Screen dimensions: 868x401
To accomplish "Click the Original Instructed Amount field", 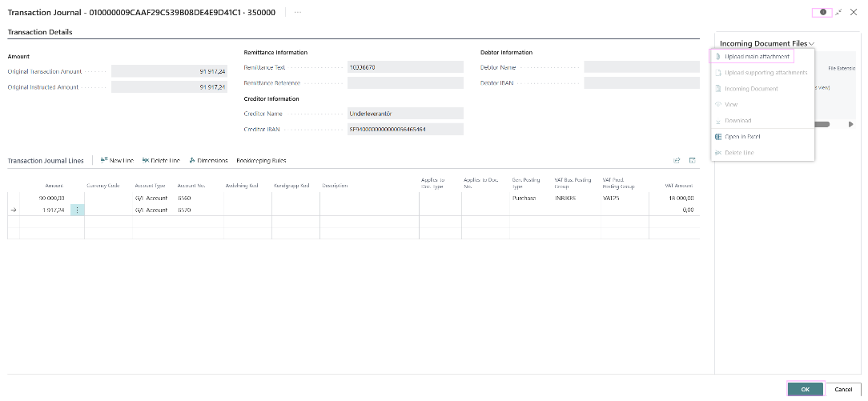I will pyautogui.click(x=169, y=86).
